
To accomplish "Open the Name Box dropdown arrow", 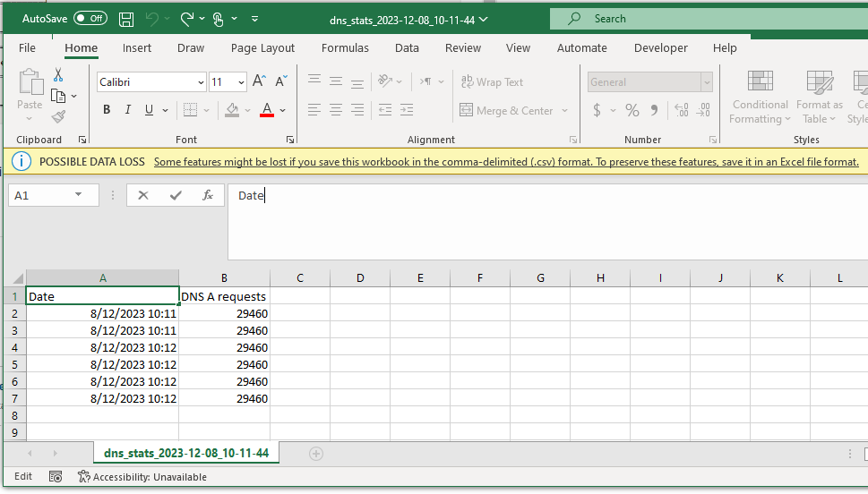I will point(80,195).
